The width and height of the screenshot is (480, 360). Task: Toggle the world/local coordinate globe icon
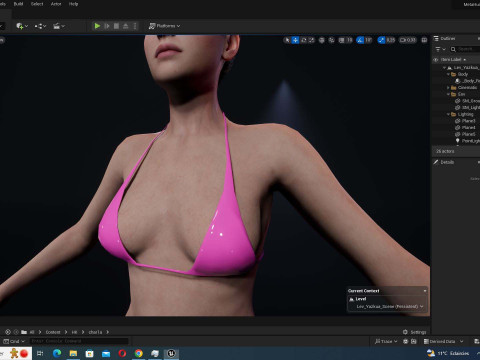tap(322, 40)
